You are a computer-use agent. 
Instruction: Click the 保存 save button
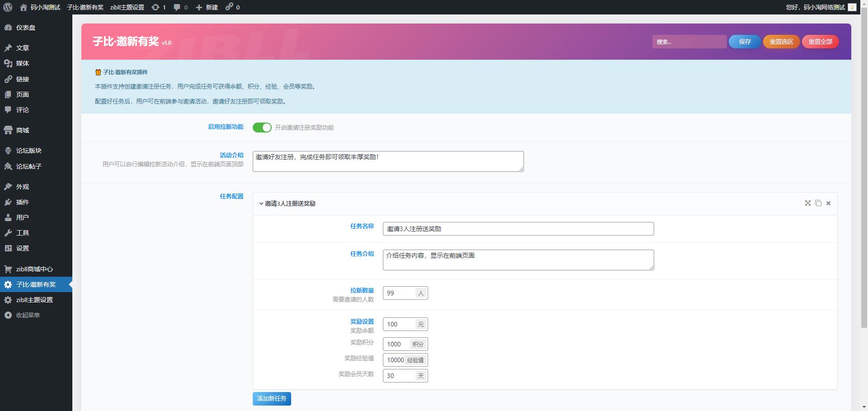tap(745, 42)
